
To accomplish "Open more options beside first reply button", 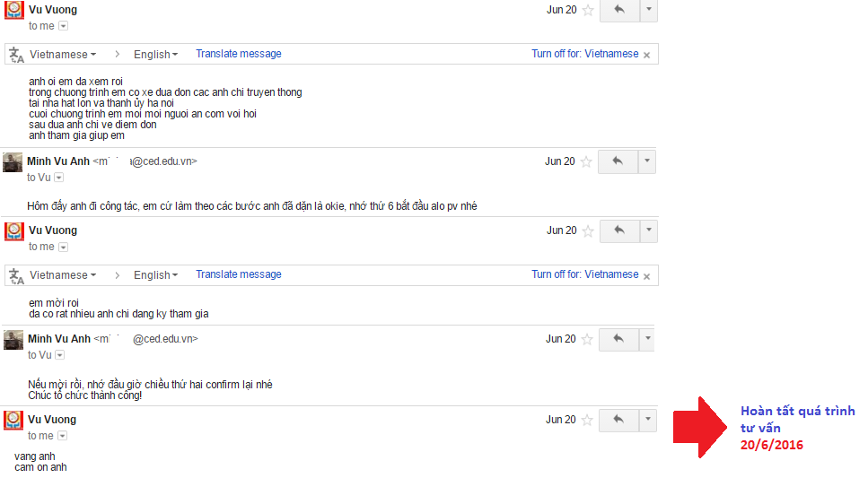I will (x=649, y=10).
